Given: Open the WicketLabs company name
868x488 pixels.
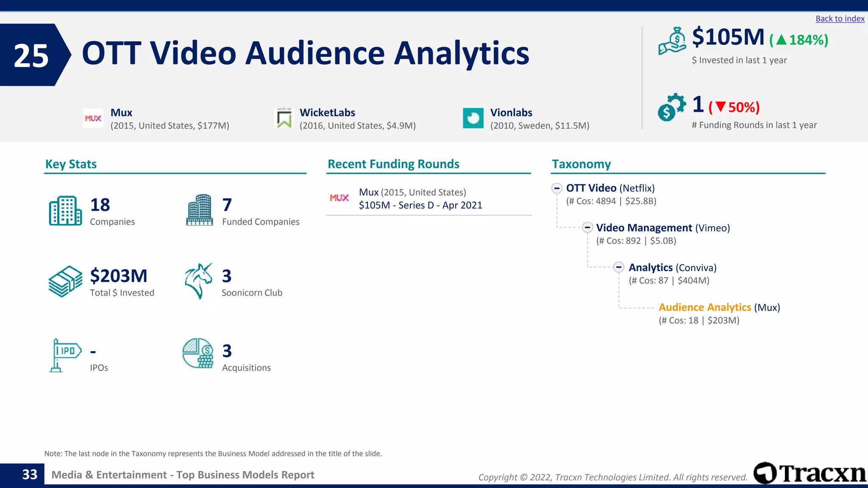Looking at the screenshot, I should click(x=327, y=113).
